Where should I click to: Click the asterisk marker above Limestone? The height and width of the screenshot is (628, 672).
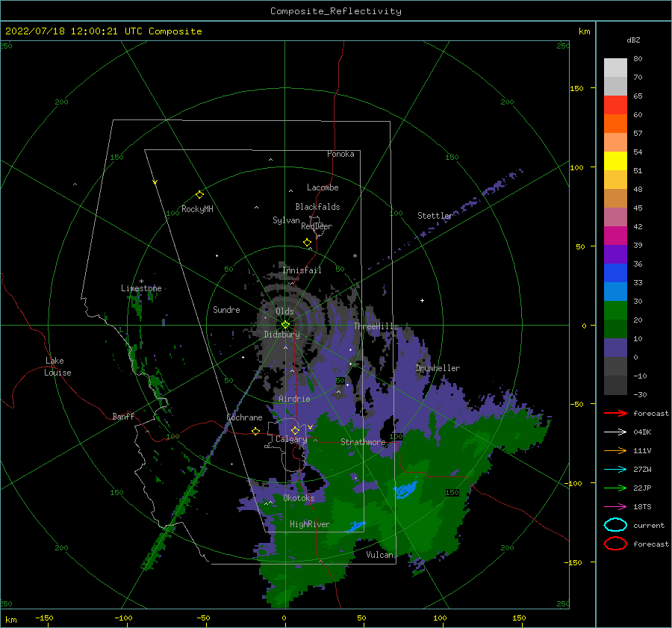[141, 282]
